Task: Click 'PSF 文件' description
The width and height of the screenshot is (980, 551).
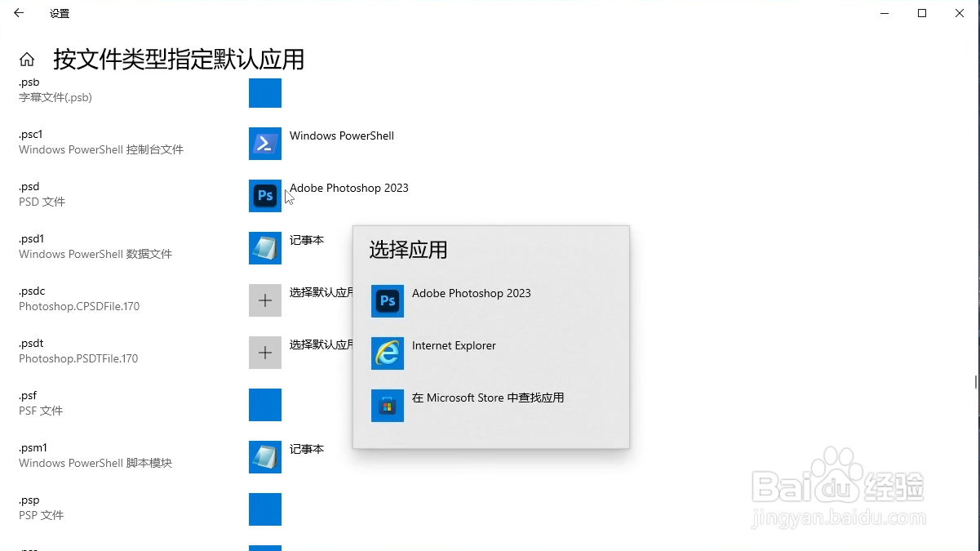Action: 41,411
